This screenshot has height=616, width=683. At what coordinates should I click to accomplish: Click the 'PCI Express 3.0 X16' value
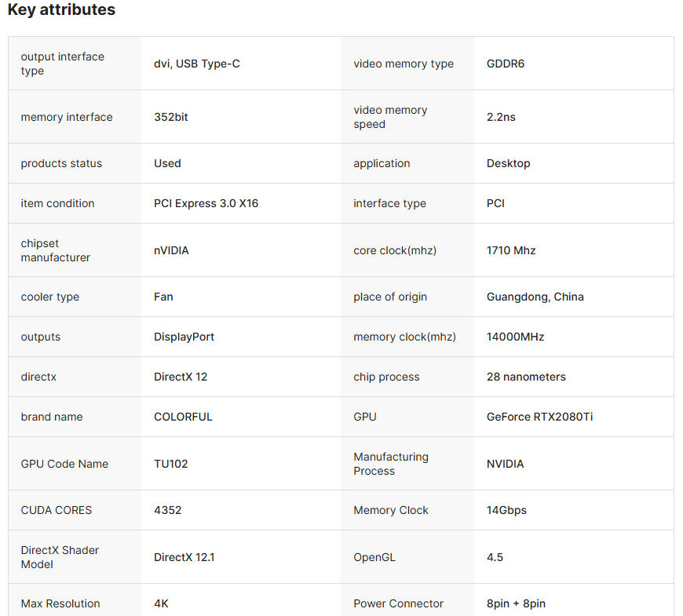pyautogui.click(x=206, y=203)
